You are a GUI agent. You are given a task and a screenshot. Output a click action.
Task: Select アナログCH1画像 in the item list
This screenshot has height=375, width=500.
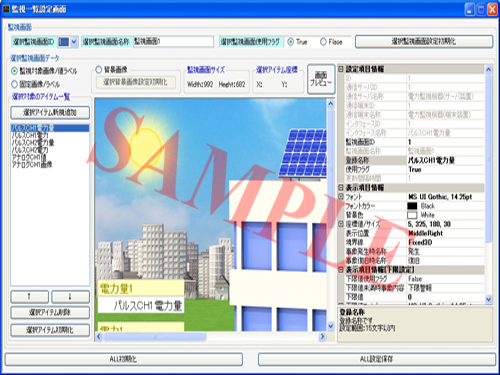[32, 164]
